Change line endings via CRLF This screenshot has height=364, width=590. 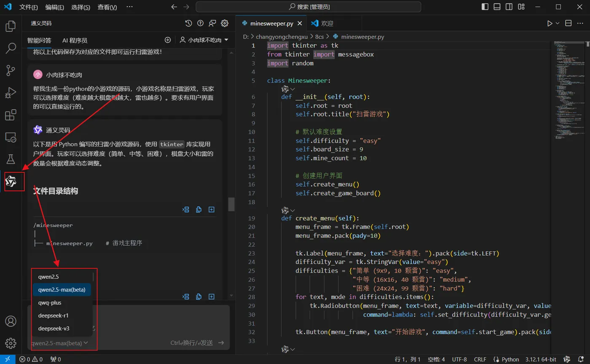pos(480,359)
